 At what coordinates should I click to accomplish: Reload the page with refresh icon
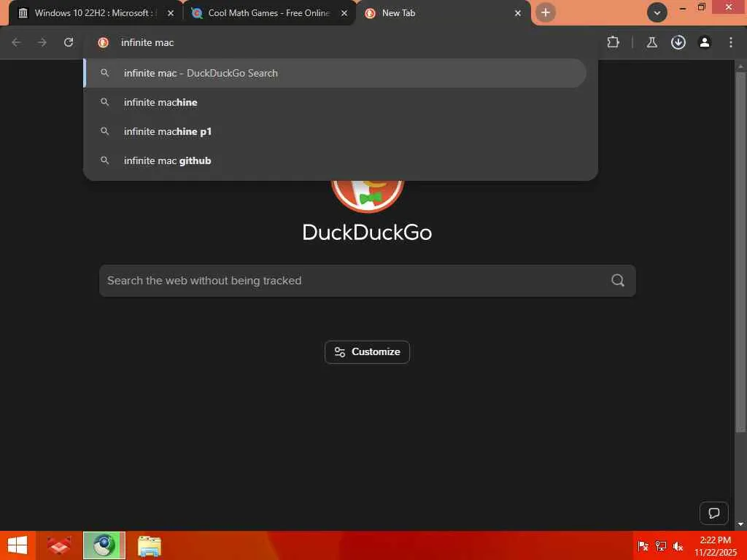point(69,42)
